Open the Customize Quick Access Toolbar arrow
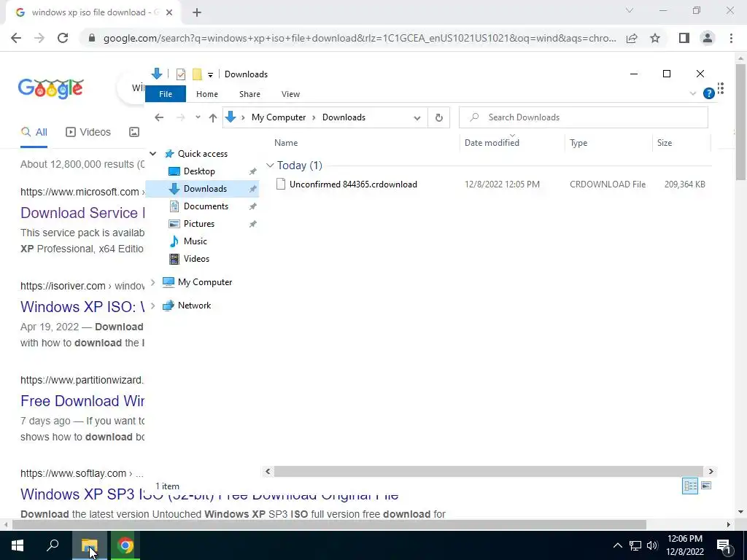The image size is (747, 560). [x=210, y=75]
